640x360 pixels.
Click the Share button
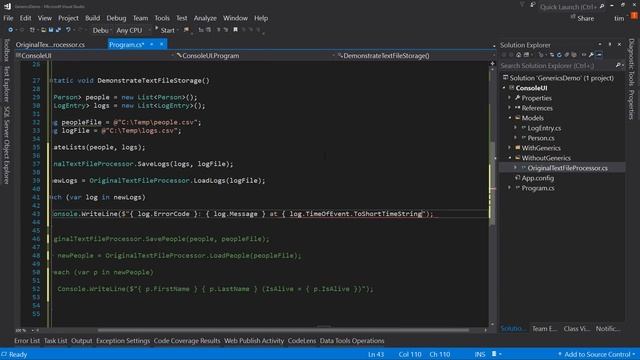[582, 18]
